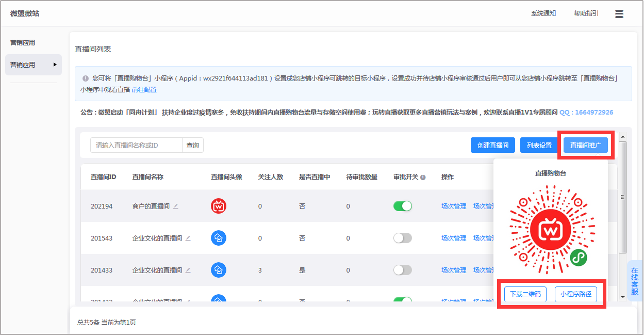Click the 查询 search button
This screenshot has width=644, height=335.
[x=193, y=146]
